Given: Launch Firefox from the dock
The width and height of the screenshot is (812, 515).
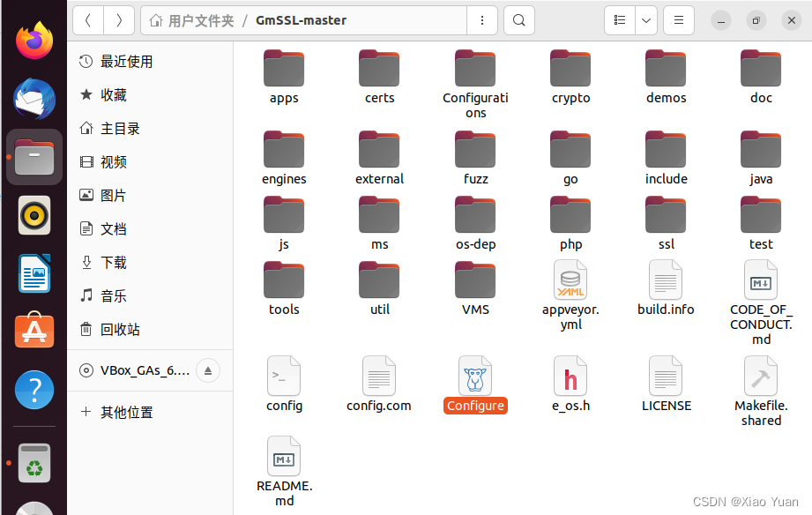Looking at the screenshot, I should point(34,40).
